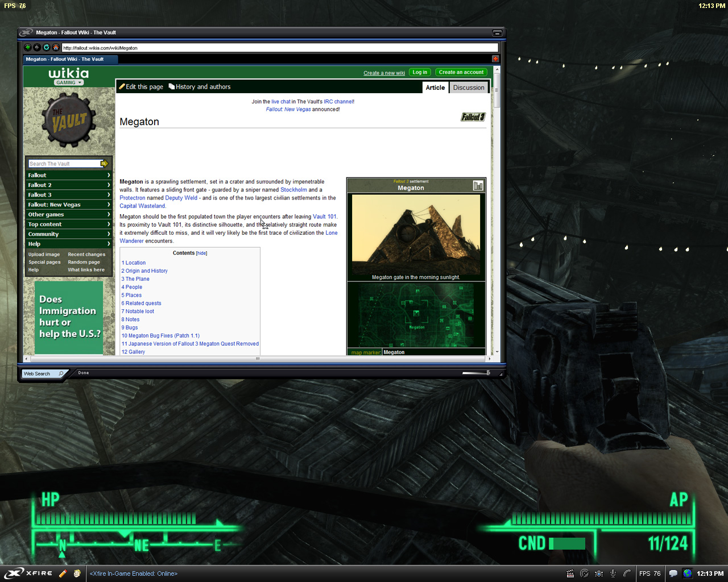
Task: Open Upload image in sidebar
Action: pyautogui.click(x=44, y=255)
